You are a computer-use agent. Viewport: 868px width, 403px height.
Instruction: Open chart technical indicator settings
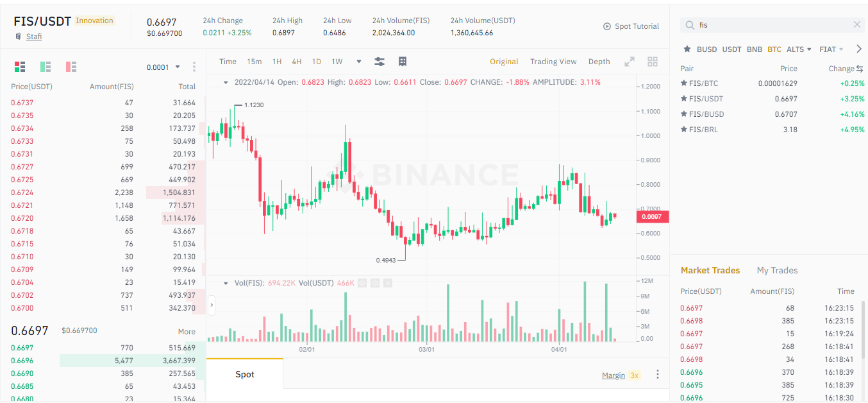380,62
